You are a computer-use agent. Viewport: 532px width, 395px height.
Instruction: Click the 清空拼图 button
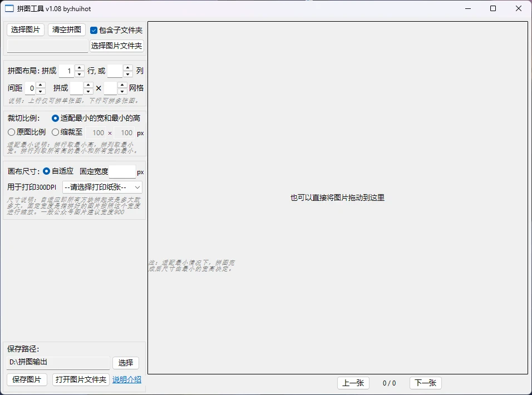[x=66, y=29]
